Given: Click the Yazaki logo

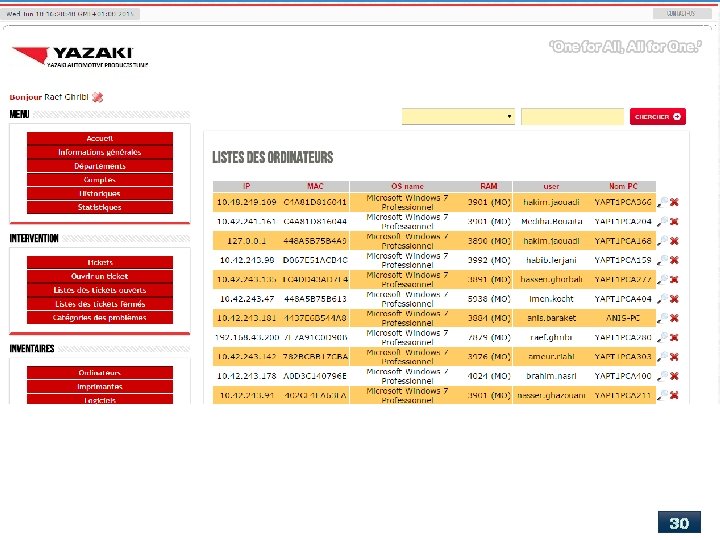Looking at the screenshot, I should [79, 56].
